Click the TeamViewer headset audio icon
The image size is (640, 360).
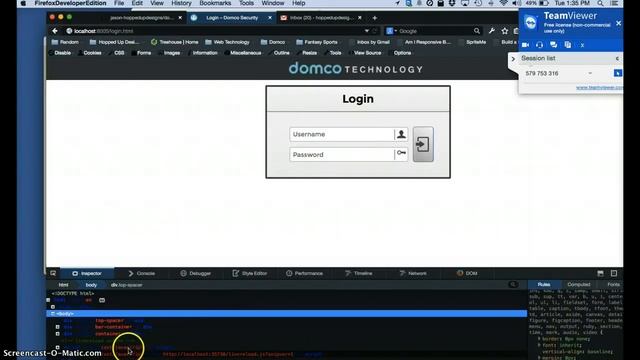(540, 45)
